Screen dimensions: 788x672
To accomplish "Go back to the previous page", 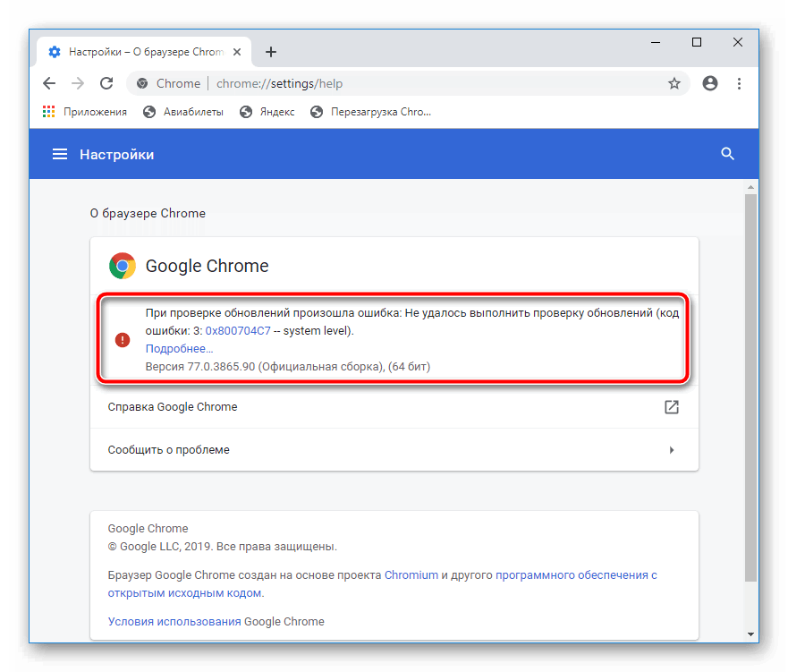I will pyautogui.click(x=49, y=83).
